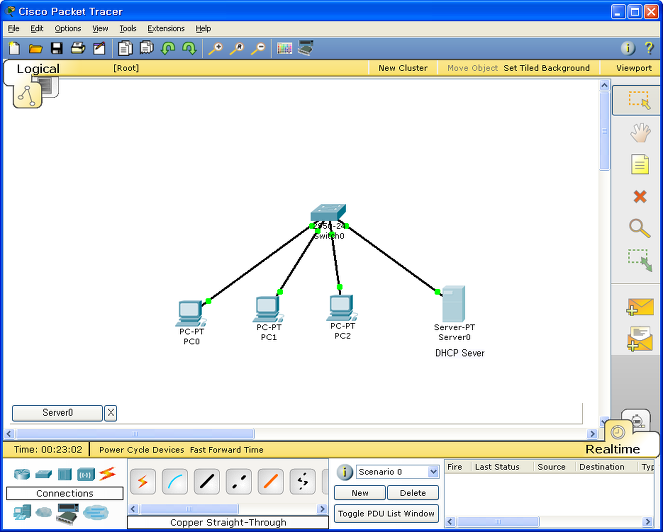Click the Network Information icon
The width and height of the screenshot is (663, 532).
pyautogui.click(x=628, y=48)
